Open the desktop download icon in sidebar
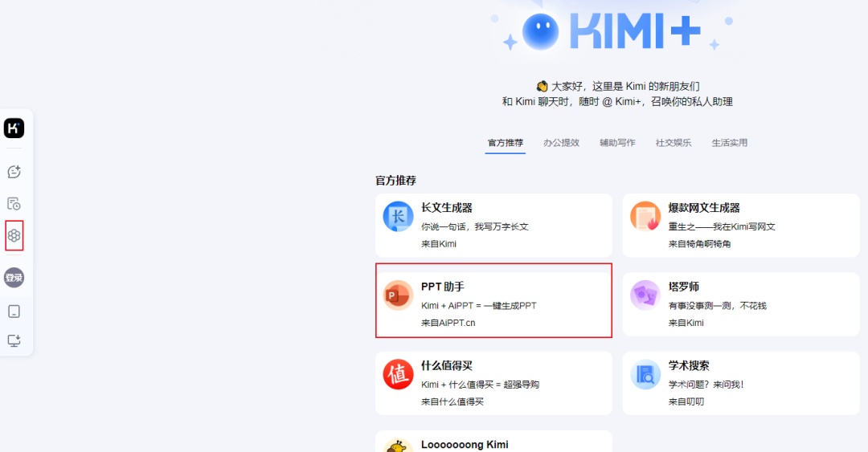 pos(14,340)
